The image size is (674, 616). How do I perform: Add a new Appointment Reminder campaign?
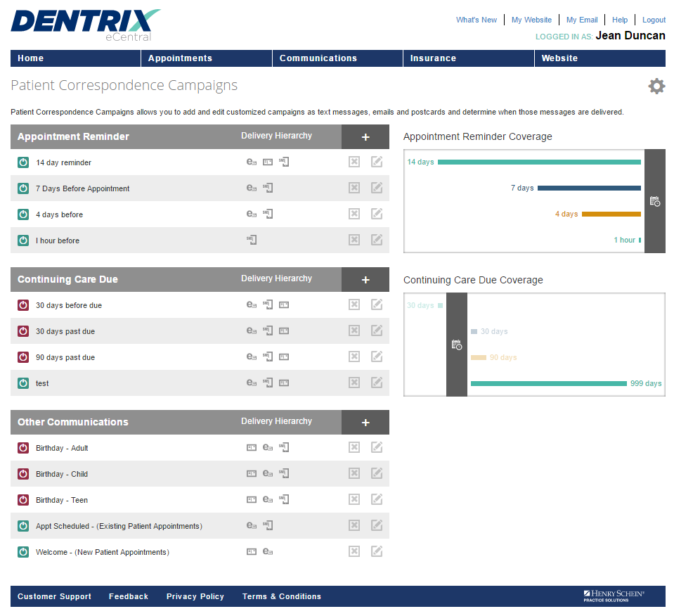coord(365,137)
